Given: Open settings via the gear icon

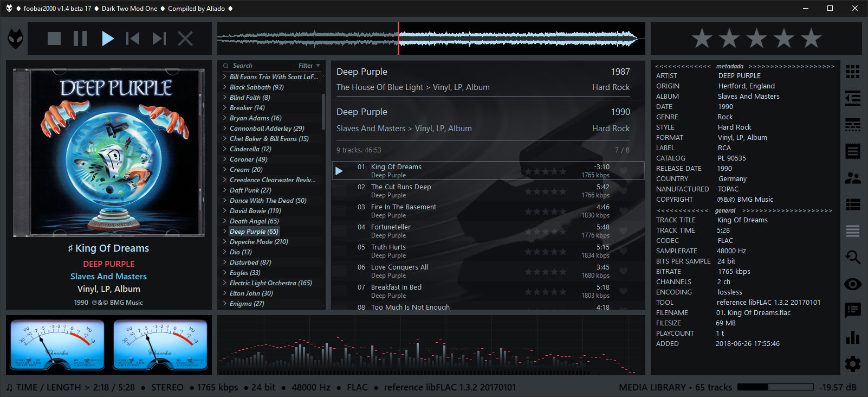Looking at the screenshot, I should pos(853,363).
